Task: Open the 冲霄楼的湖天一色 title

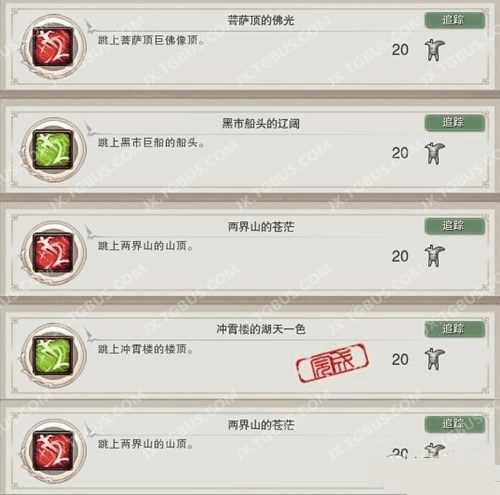Action: click(261, 329)
